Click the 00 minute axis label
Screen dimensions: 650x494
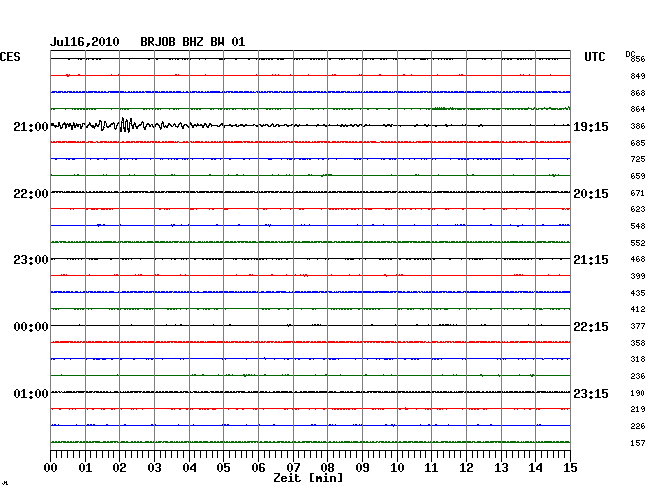[x=51, y=467]
